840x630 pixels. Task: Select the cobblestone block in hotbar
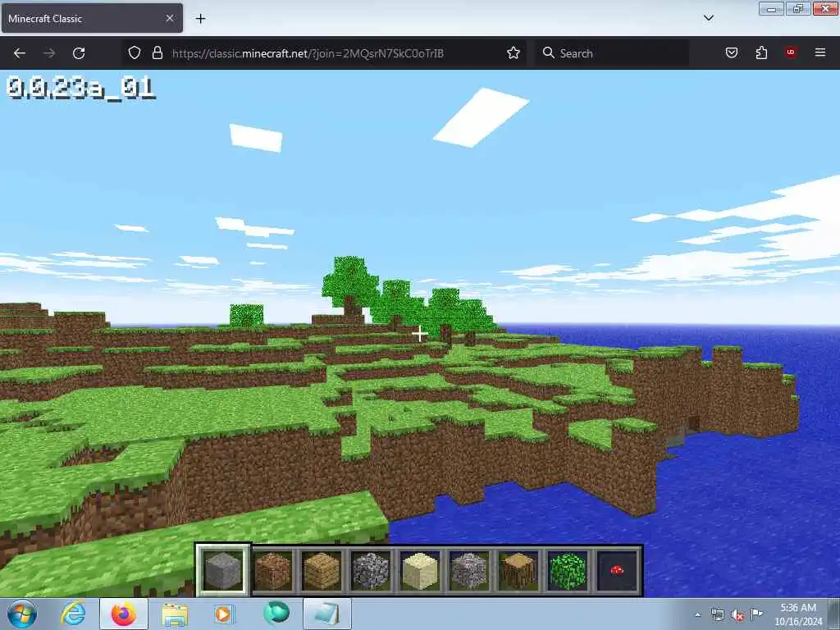click(x=371, y=571)
